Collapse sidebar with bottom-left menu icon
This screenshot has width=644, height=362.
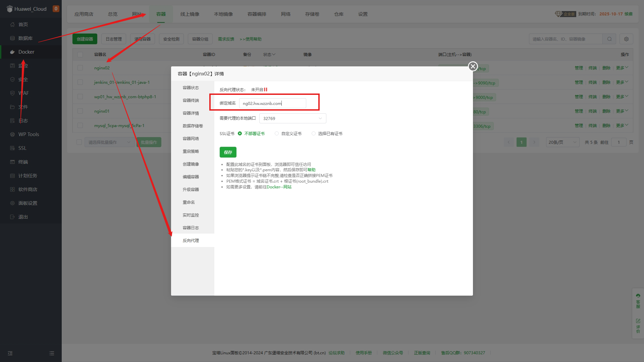coord(10,353)
